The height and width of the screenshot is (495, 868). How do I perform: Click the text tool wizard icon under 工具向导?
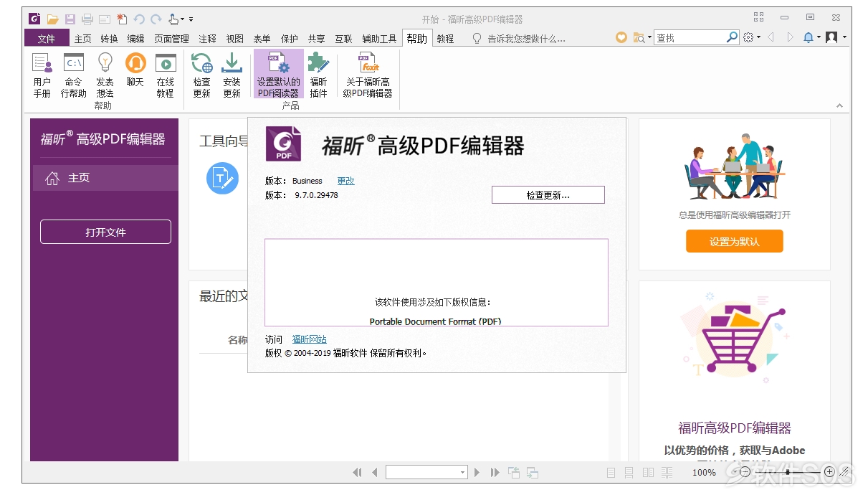tap(222, 178)
